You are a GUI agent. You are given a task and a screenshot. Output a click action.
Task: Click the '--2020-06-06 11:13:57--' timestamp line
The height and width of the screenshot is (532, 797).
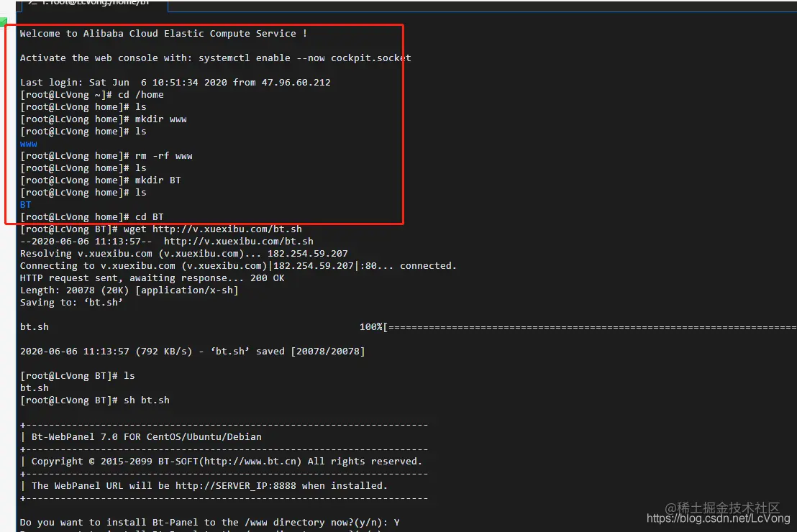pos(167,242)
